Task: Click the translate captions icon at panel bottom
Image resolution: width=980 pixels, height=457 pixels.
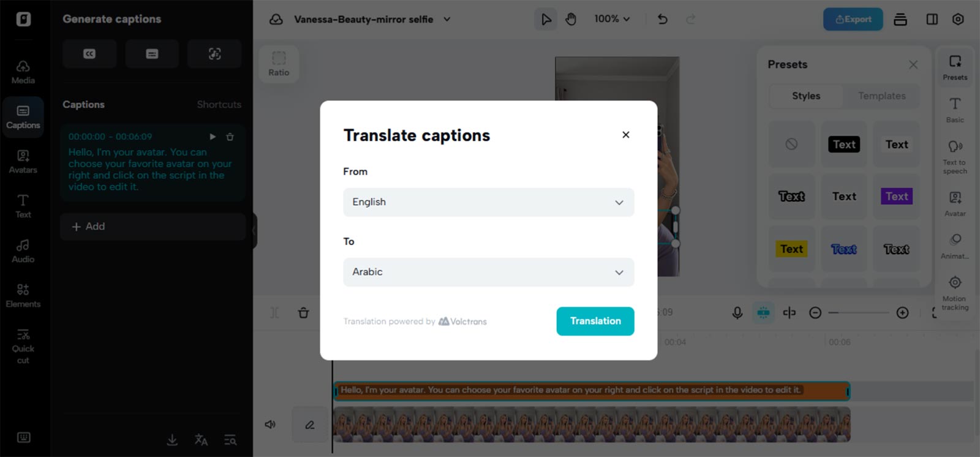Action: tap(201, 439)
